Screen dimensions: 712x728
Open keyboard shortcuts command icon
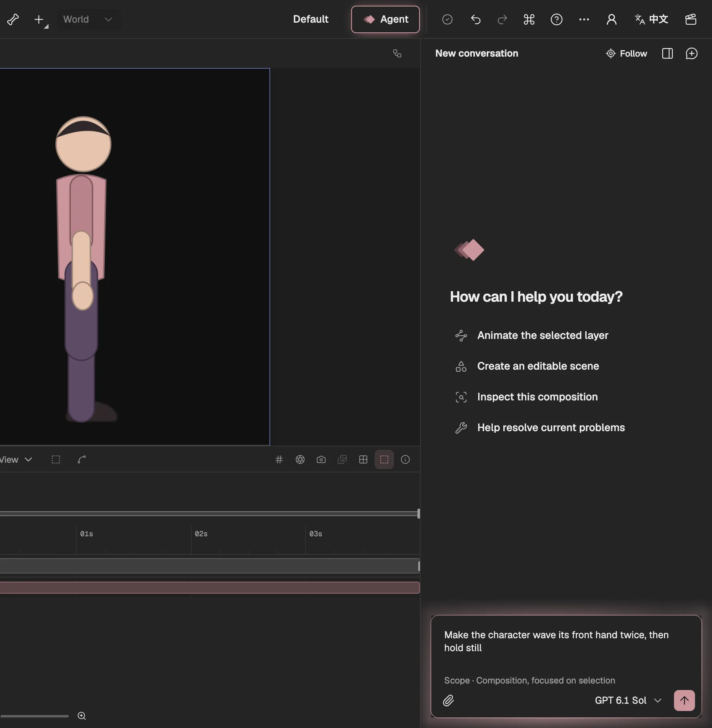coord(529,19)
